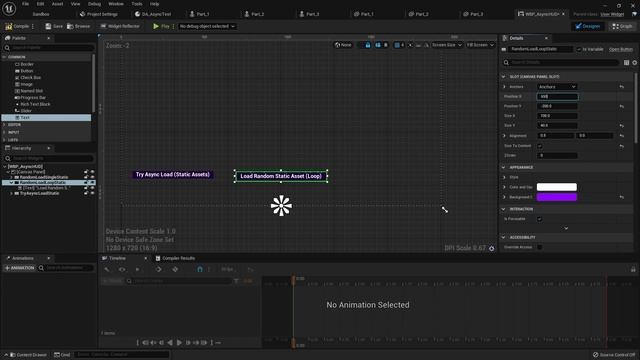Open the Widget Reflector
The height and width of the screenshot is (360, 640).
click(x=120, y=26)
